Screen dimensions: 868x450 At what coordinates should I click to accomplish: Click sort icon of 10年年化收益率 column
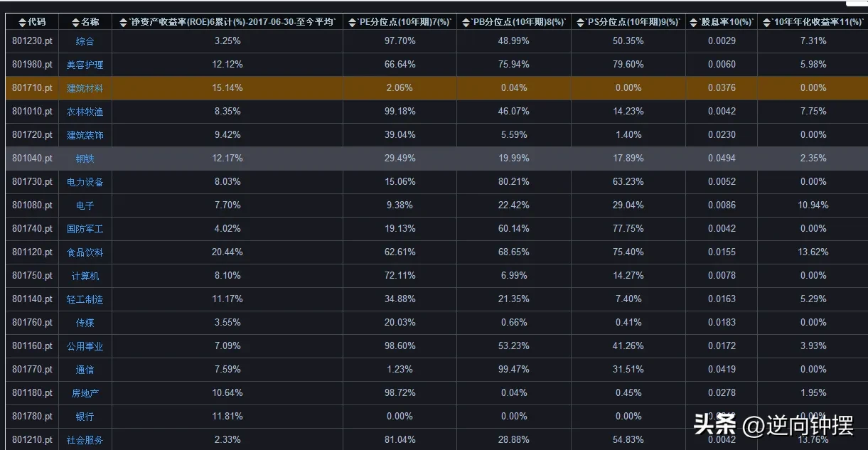(767, 22)
